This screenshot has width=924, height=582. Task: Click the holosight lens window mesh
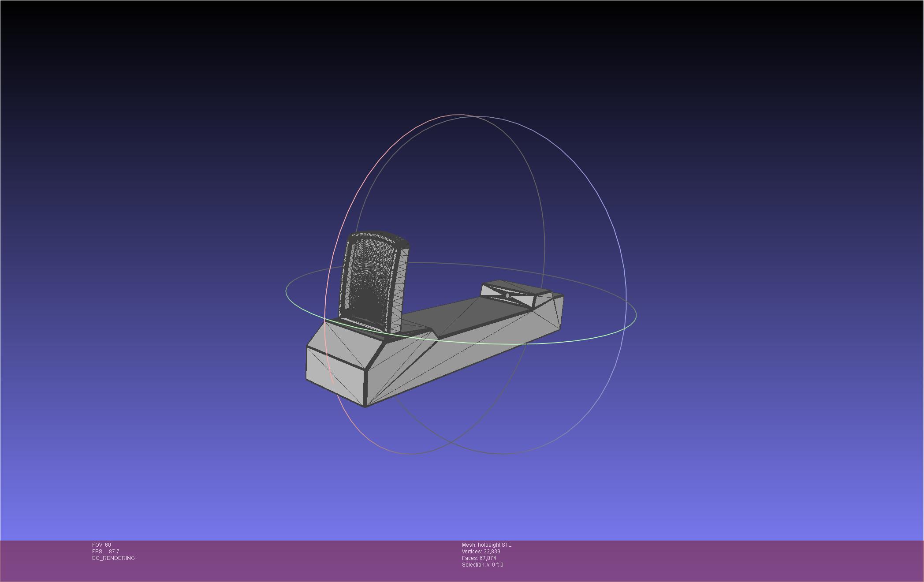pos(369,278)
